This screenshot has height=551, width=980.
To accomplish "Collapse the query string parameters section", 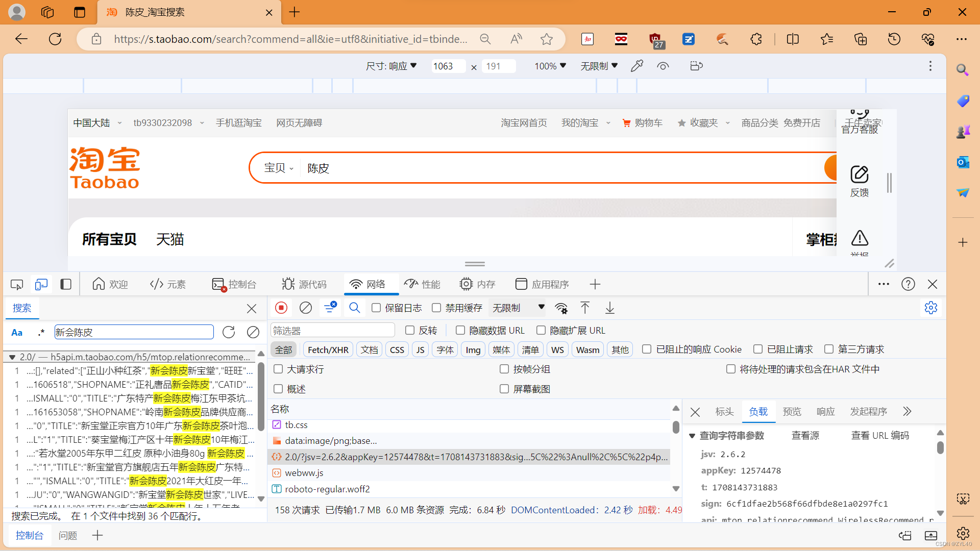I will pyautogui.click(x=692, y=436).
